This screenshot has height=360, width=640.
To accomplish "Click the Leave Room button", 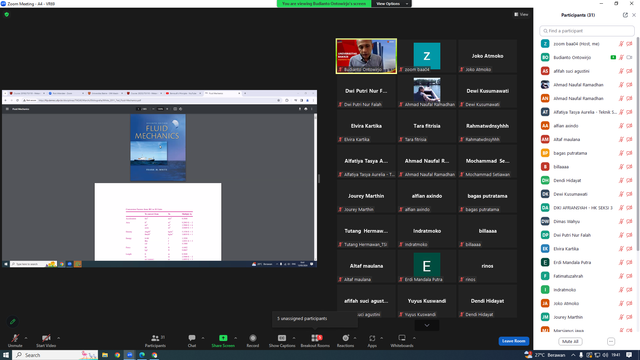I will coord(513,341).
